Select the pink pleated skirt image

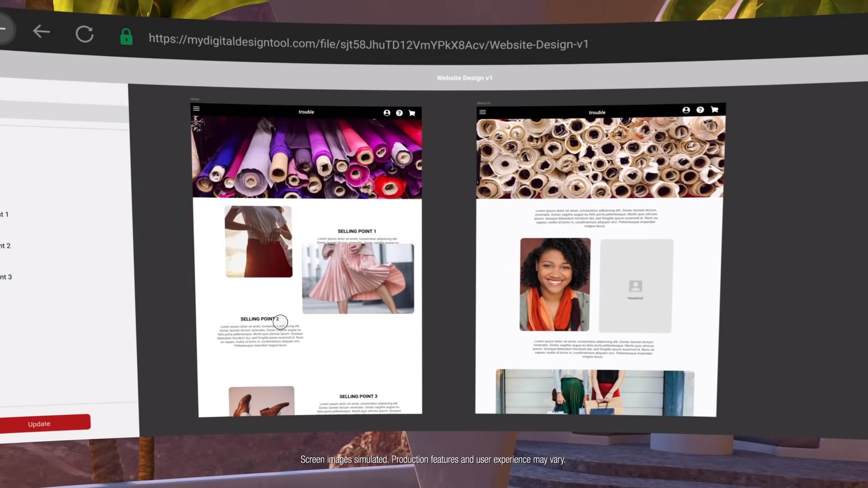tap(358, 279)
